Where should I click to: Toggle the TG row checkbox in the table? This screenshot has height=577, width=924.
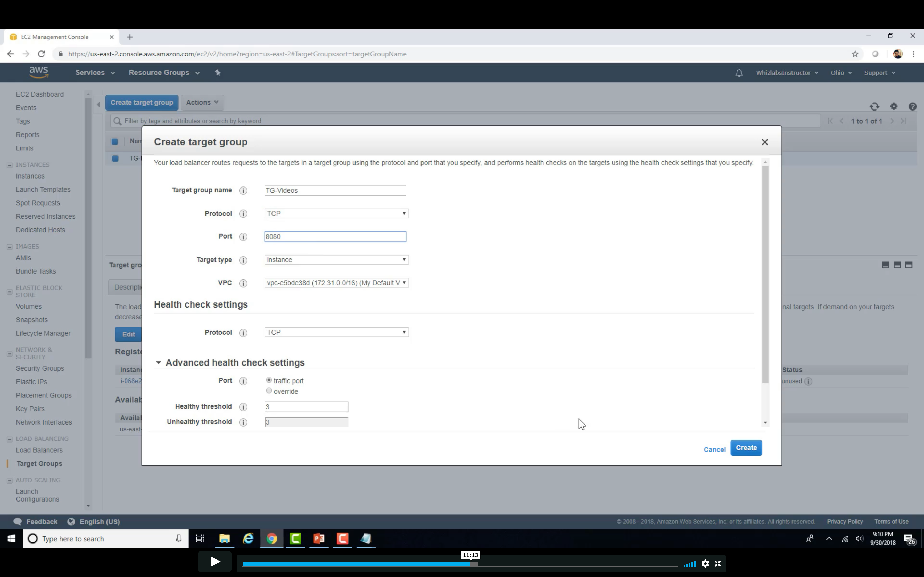[115, 158]
